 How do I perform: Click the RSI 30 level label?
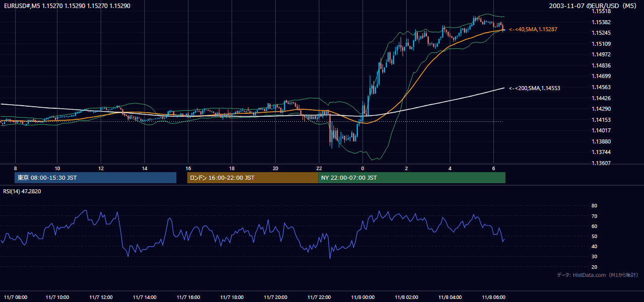[x=595, y=257]
